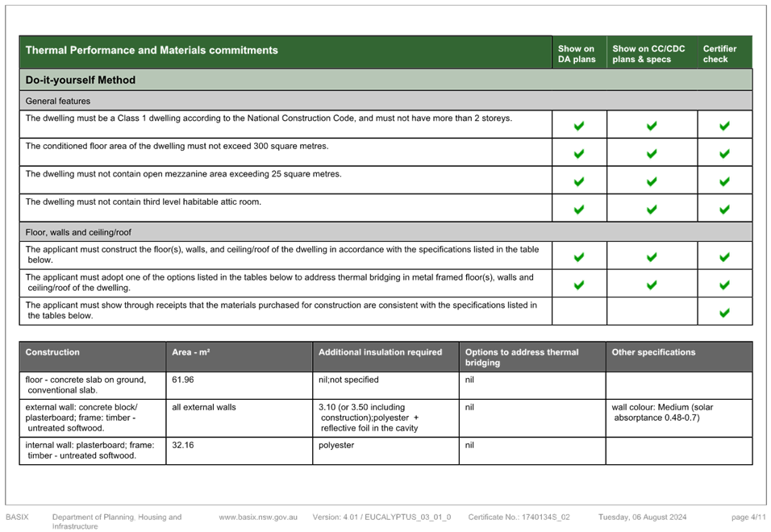
Task: Select CC/CDC tick for 'adopt one of the options' row
Action: (x=652, y=285)
